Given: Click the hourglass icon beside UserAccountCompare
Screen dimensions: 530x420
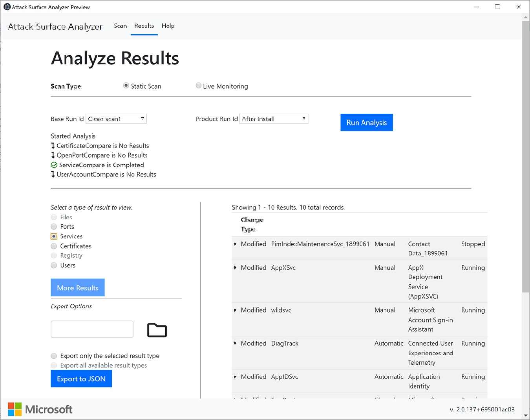Looking at the screenshot, I should [x=53, y=174].
